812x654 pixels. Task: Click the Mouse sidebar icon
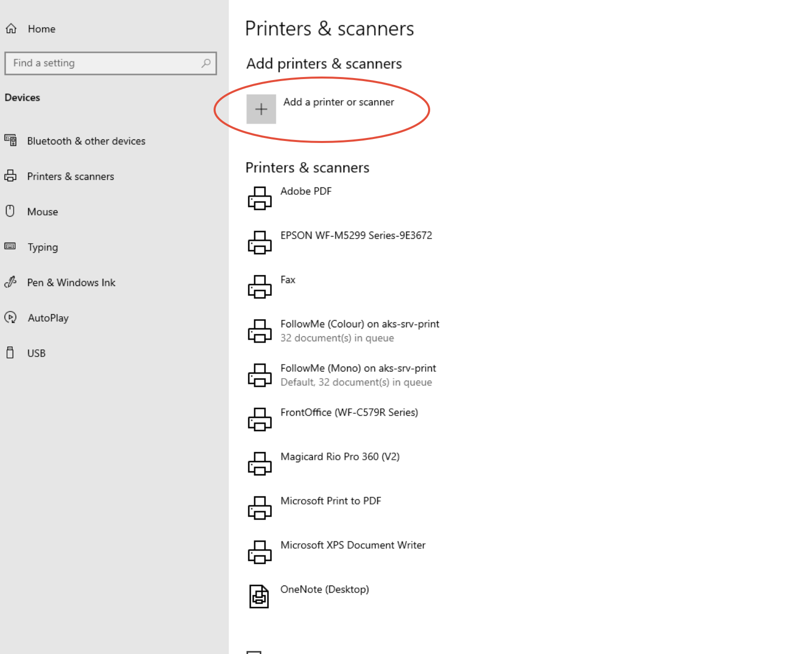click(10, 211)
